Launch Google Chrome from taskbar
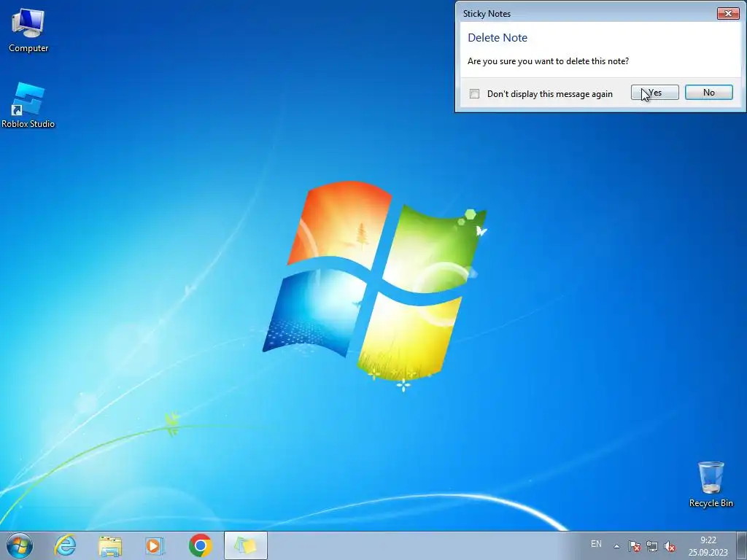This screenshot has width=747, height=560. [200, 545]
